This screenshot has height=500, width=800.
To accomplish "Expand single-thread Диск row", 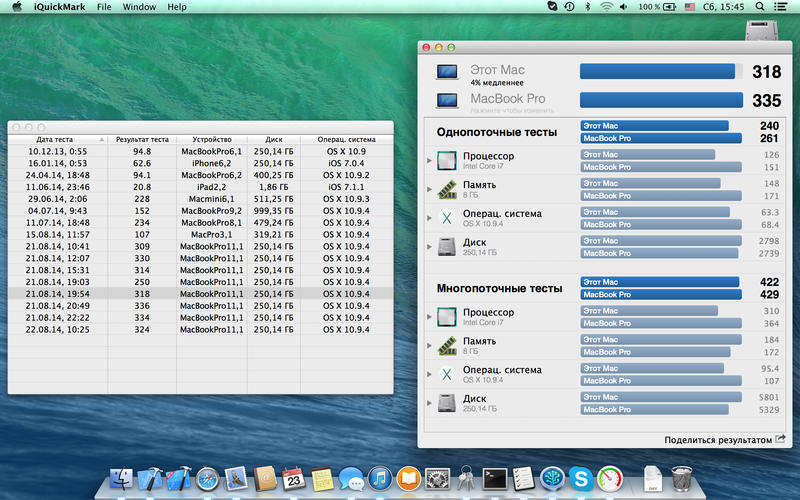I will pos(430,247).
